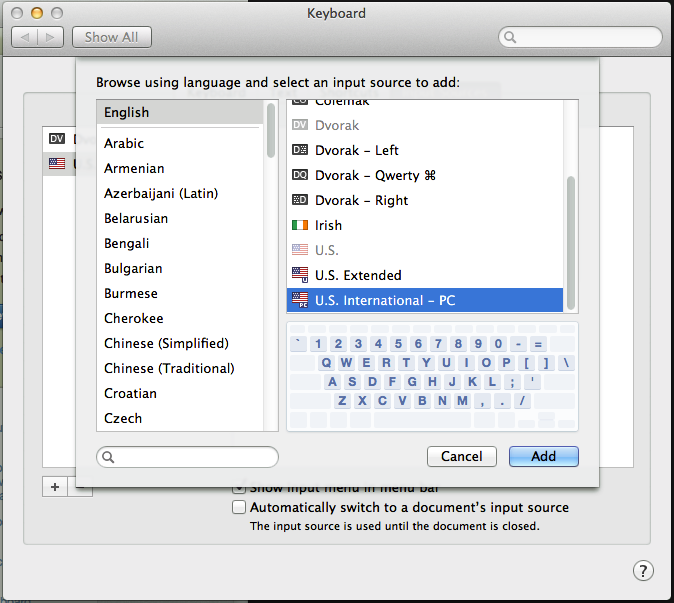Image resolution: width=674 pixels, height=603 pixels.
Task: Click the Irish flag icon
Action: (x=299, y=225)
